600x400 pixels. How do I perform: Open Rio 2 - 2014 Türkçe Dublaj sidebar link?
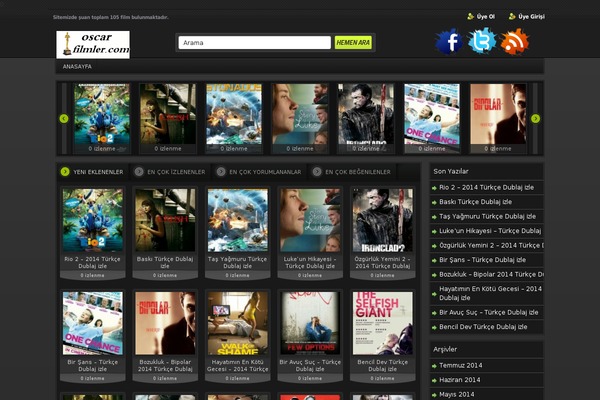pyautogui.click(x=486, y=188)
